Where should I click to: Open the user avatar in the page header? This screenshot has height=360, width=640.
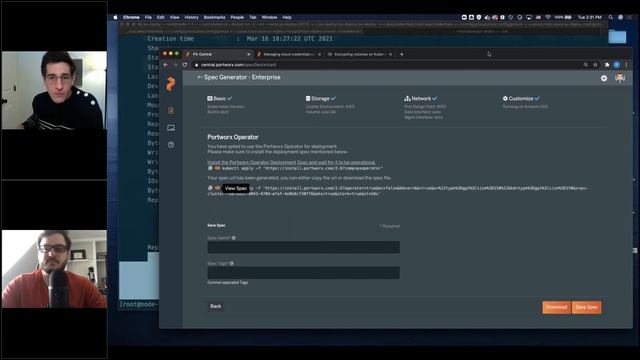tap(620, 78)
